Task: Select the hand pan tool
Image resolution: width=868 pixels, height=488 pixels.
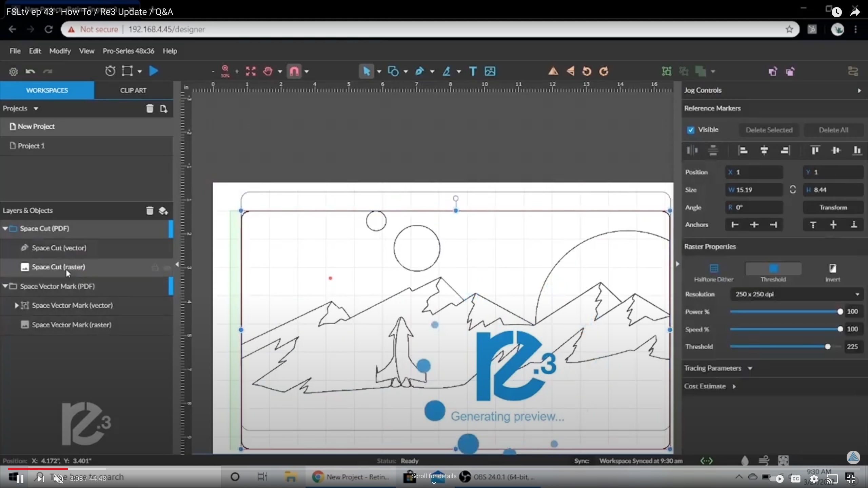Action: [268, 71]
